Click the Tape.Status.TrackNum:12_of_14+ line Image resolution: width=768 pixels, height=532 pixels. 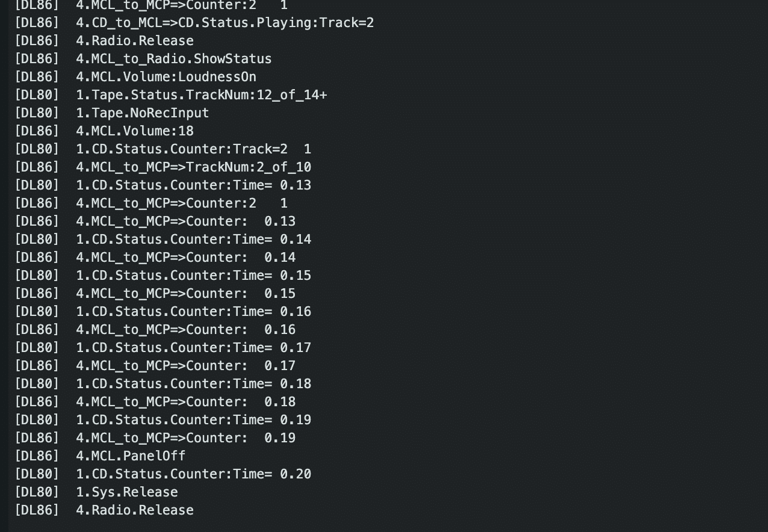170,95
